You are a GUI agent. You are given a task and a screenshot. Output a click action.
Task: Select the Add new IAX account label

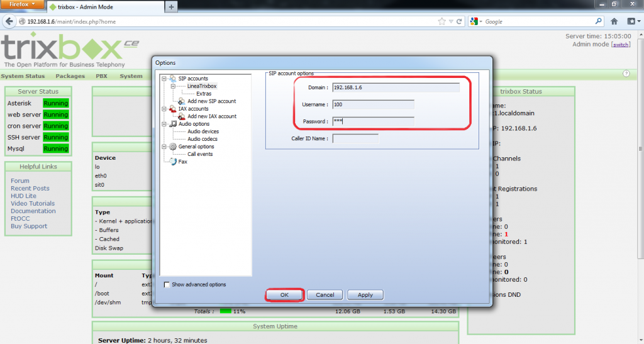click(212, 116)
